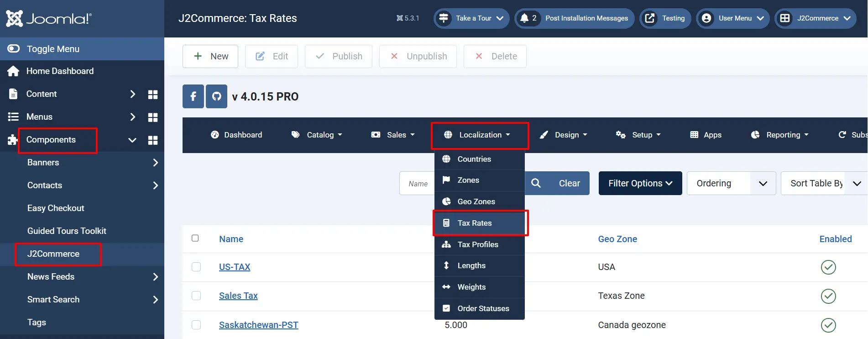Click the Clear search button
Image resolution: width=868 pixels, height=339 pixels.
(x=570, y=183)
